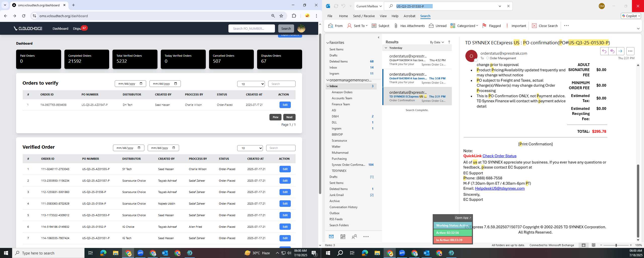
Task: Click the Undo icon in Outlook title bar
Action: [x=343, y=6]
